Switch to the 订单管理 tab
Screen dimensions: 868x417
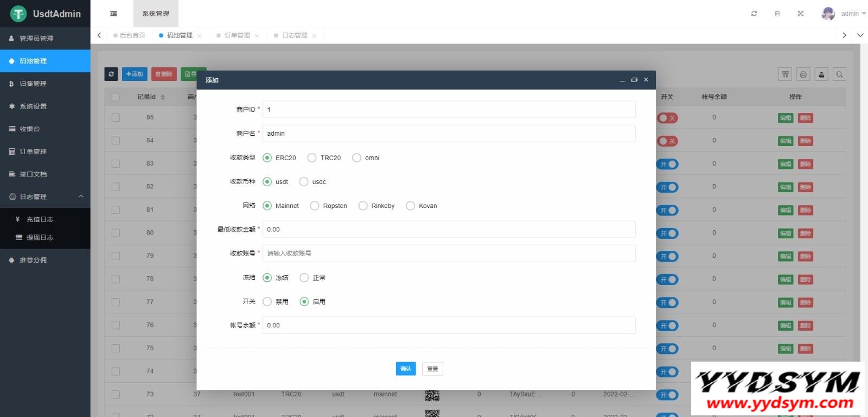click(x=237, y=35)
